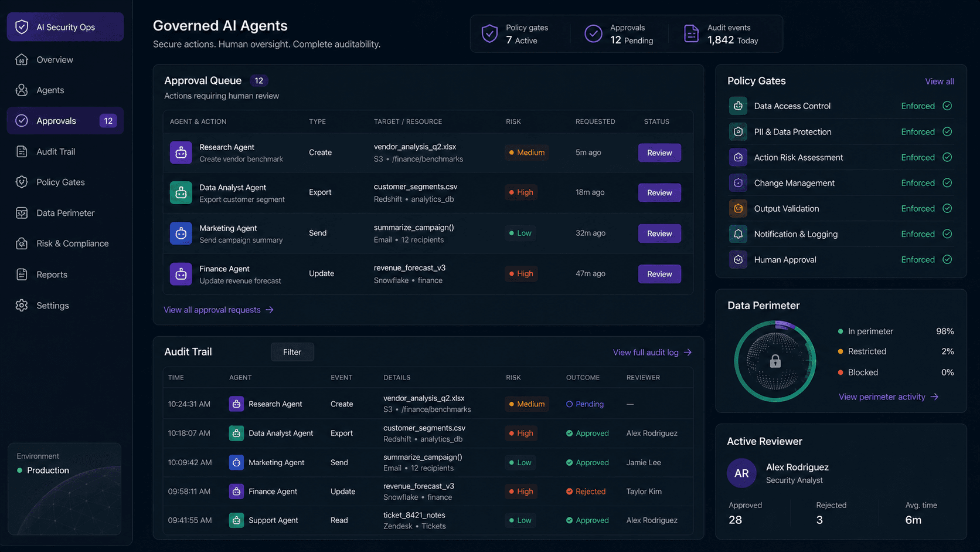
Task: Click the Data Analyst Agent icon in queue
Action: pyautogui.click(x=181, y=192)
